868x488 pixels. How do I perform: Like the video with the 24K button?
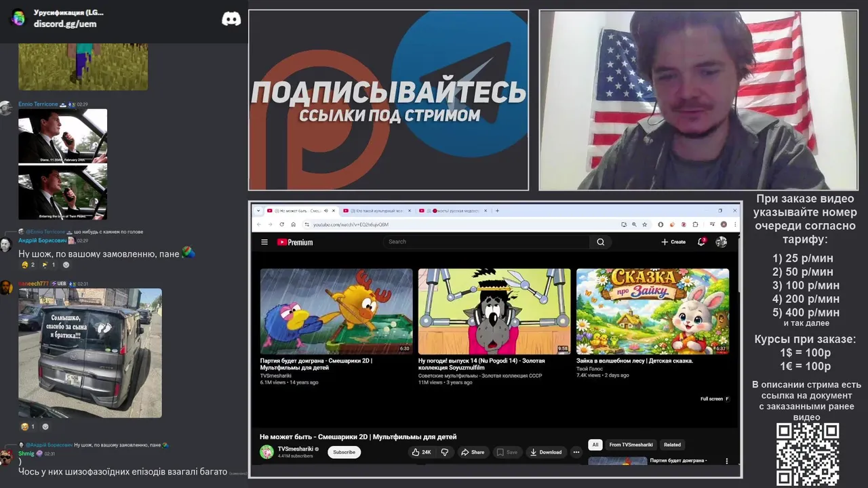click(x=421, y=452)
